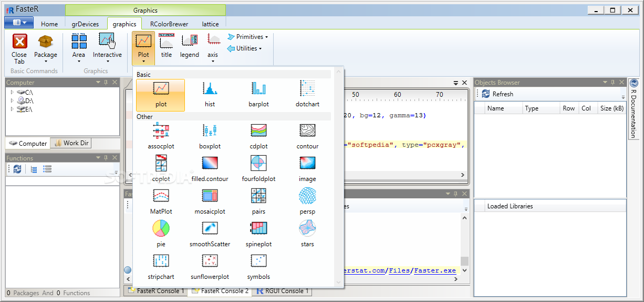Viewport: 644px width, 302px height.
Task: Sort objects by Size (kB) column
Action: click(612, 108)
